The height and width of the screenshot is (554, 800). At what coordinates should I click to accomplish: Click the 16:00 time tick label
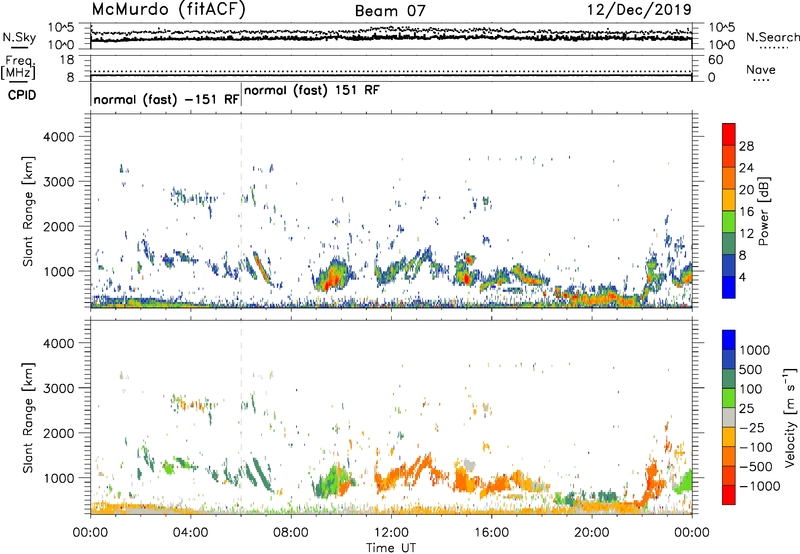pos(491,533)
